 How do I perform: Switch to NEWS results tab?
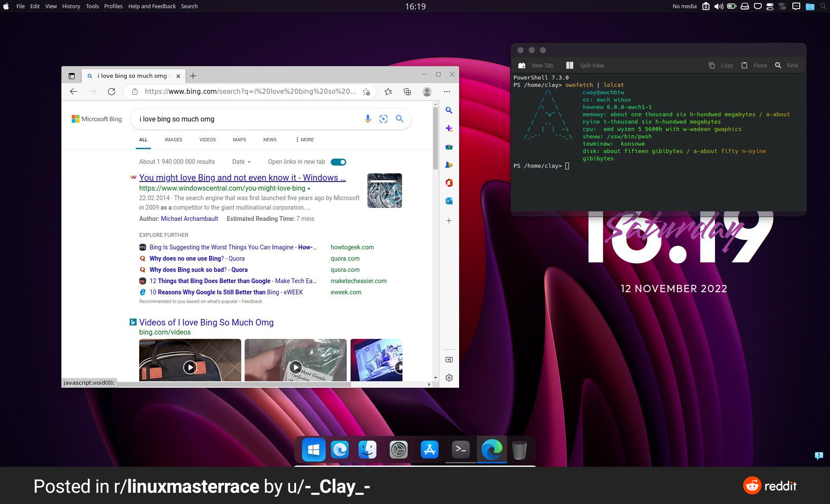(270, 140)
